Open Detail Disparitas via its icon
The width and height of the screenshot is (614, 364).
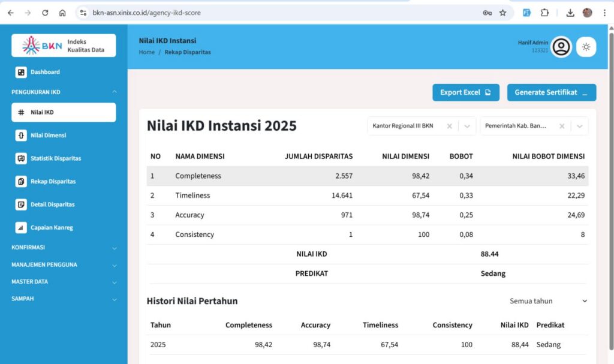(22, 204)
